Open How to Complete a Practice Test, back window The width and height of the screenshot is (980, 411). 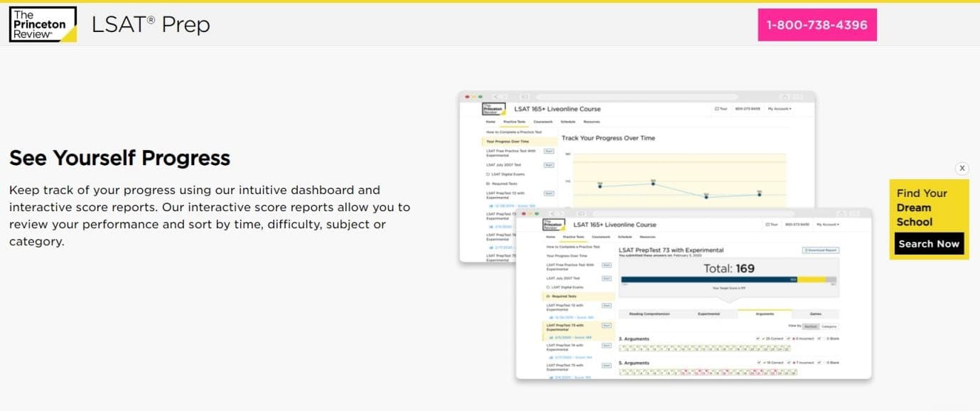(x=514, y=132)
